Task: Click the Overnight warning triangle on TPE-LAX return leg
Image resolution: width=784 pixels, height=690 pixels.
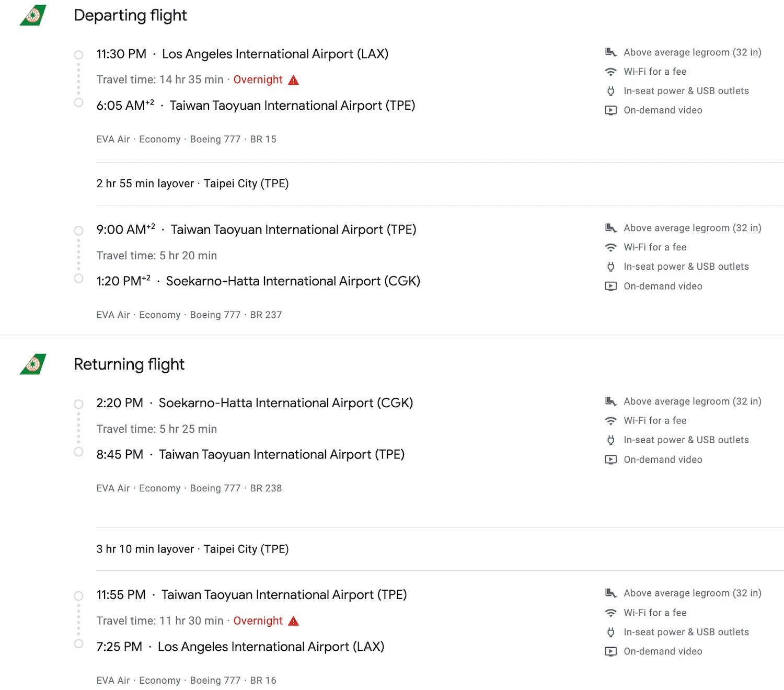Action: point(294,621)
